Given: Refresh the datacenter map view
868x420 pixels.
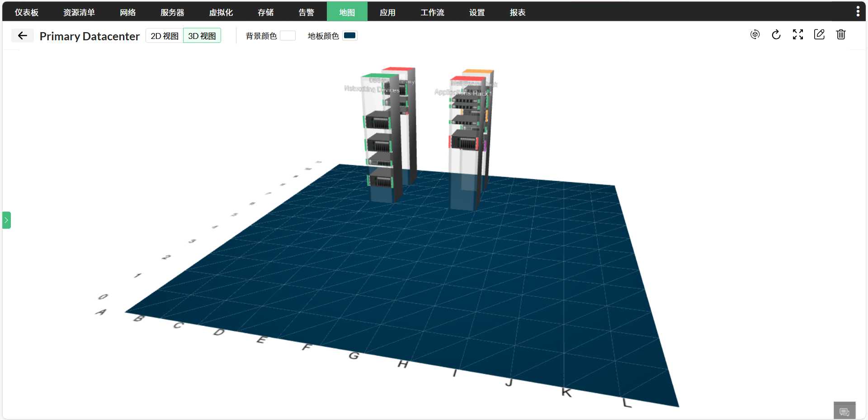Looking at the screenshot, I should (776, 34).
